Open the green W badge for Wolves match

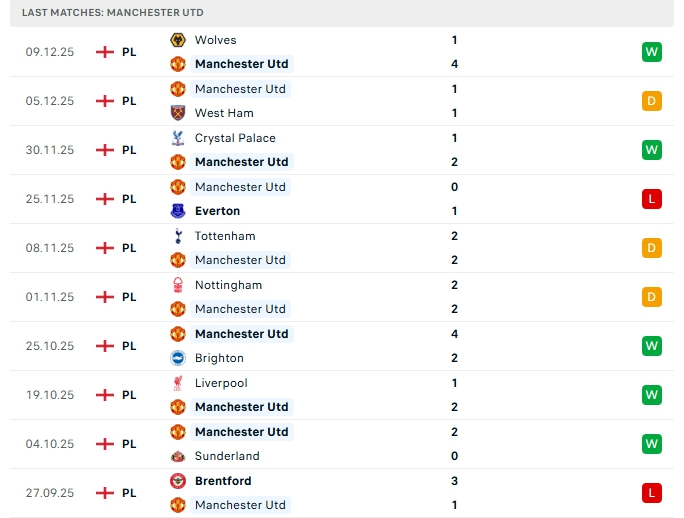652,52
